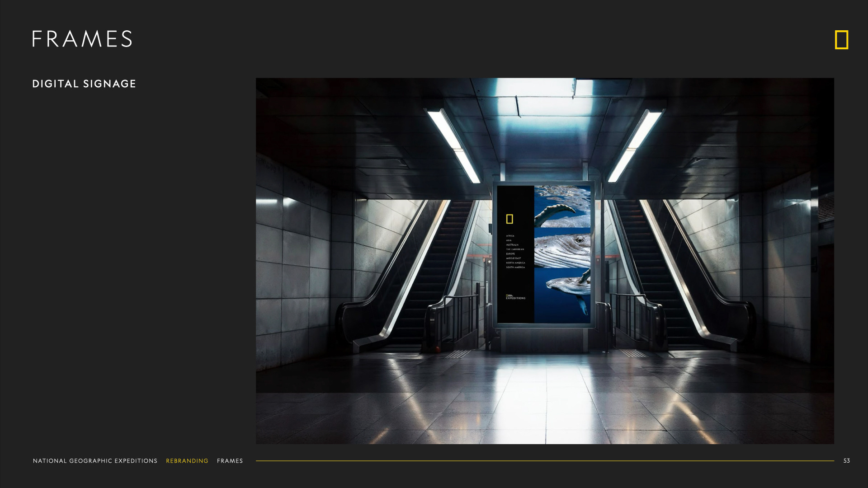Click the small Expeditions logo on the poster
The image size is (868, 488).
point(515,297)
